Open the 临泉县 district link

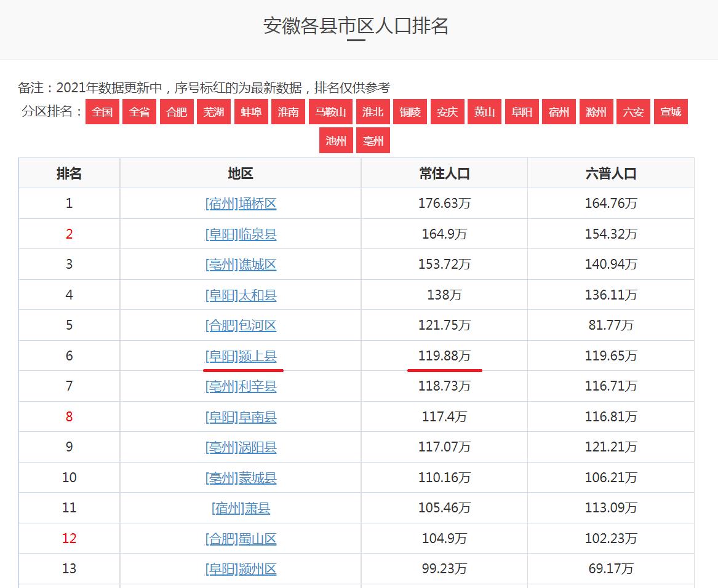point(241,234)
